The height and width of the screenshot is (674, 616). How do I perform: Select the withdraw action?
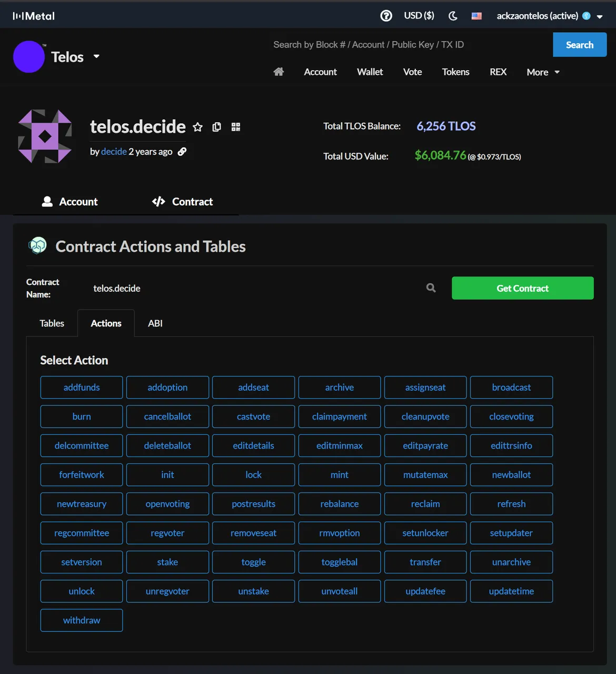point(82,620)
